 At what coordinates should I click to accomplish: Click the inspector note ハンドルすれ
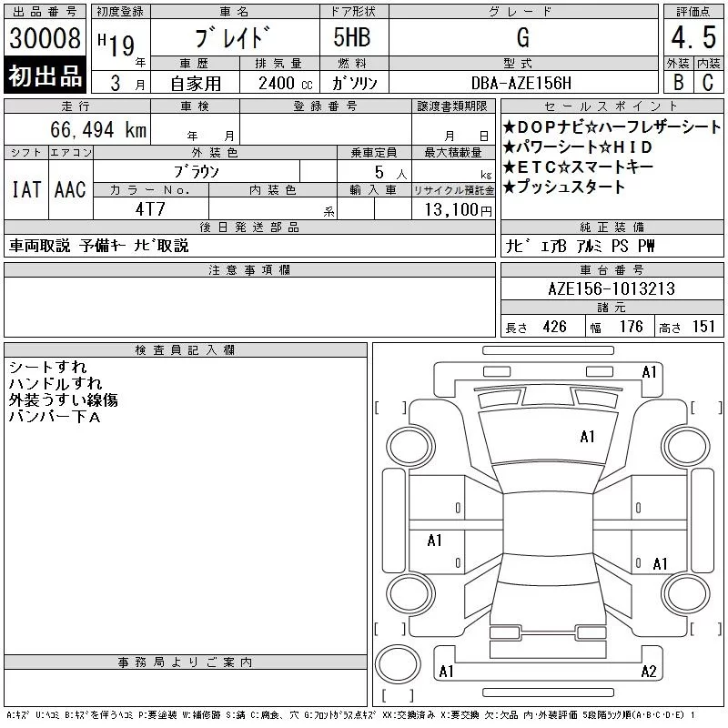coord(56,383)
